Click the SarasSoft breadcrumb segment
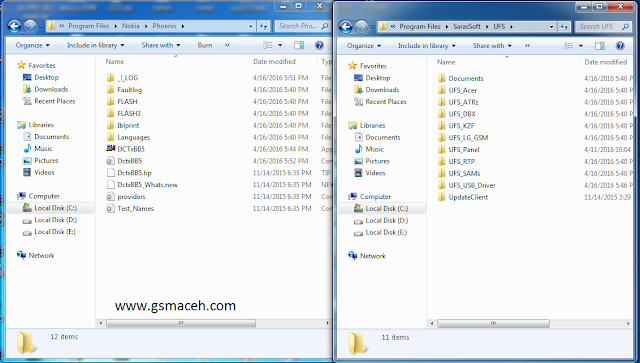Image resolution: width=640 pixels, height=363 pixels. [467, 26]
